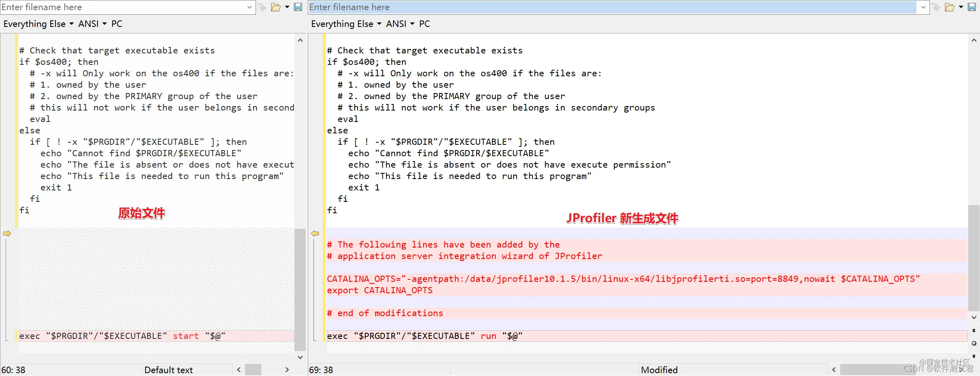980x376 pixels.
Task: Click '# application server integration wizard of JProfiler' line
Action: click(x=464, y=256)
